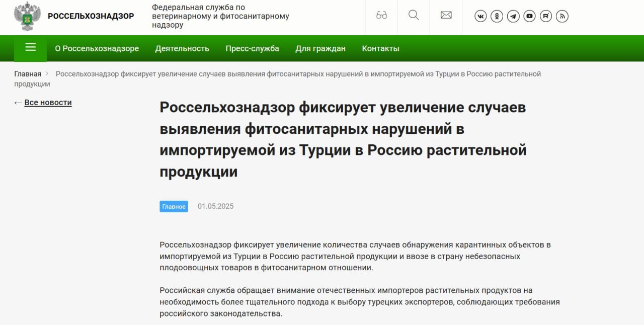The width and height of the screenshot is (644, 325).
Task: Open the Rutube channel icon
Action: click(x=546, y=16)
